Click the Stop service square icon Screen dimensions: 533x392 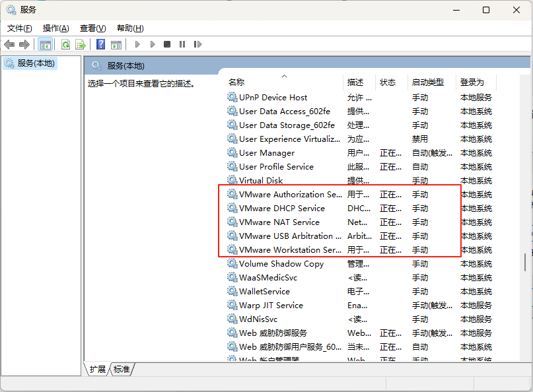click(x=167, y=44)
